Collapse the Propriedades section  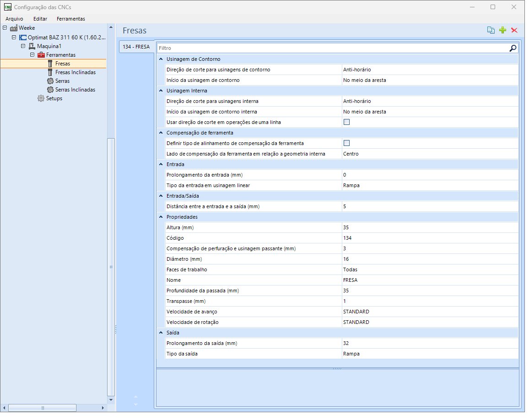[x=161, y=217]
